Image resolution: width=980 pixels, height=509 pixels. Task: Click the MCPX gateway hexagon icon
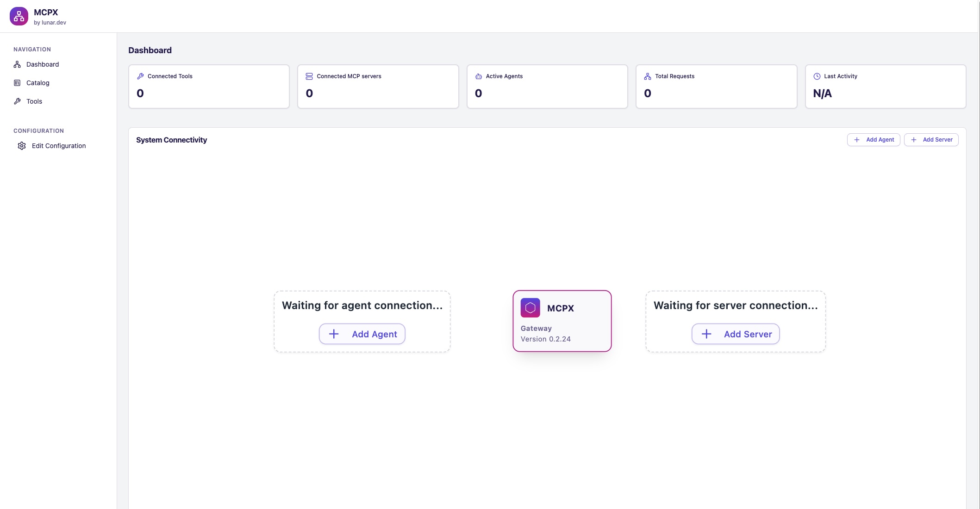coord(530,308)
